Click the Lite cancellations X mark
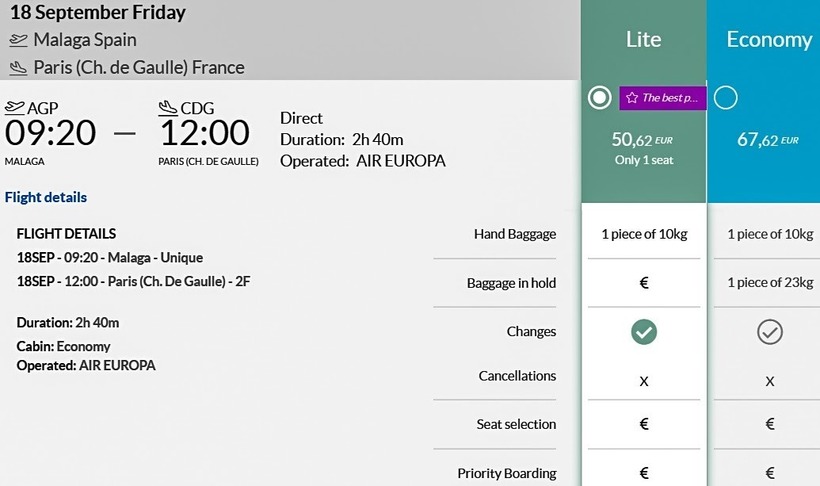 click(x=644, y=381)
